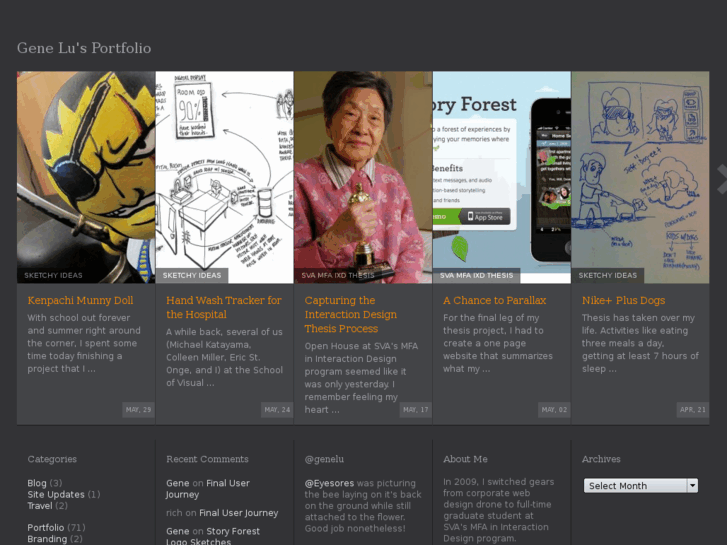Click Gene Lu's Portfolio site title
727x545 pixels.
(x=84, y=48)
